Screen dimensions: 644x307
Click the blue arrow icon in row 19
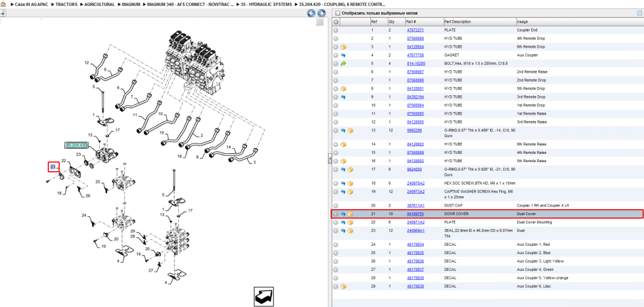343,192
